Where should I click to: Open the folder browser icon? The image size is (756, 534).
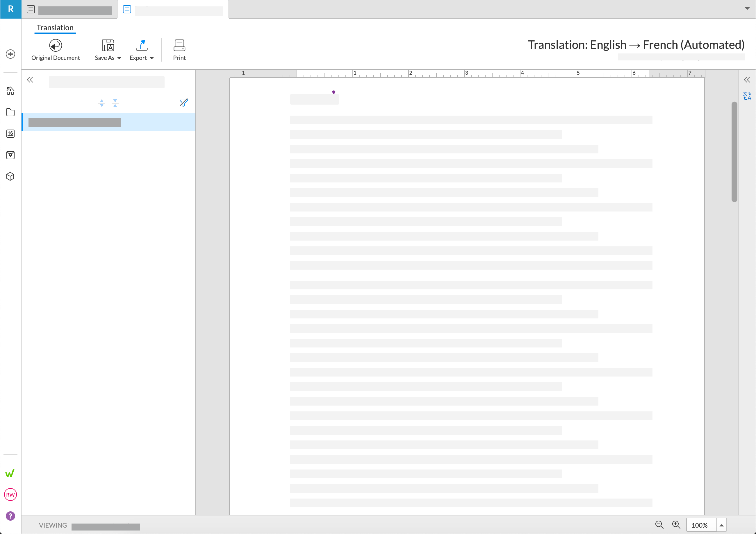click(10, 112)
